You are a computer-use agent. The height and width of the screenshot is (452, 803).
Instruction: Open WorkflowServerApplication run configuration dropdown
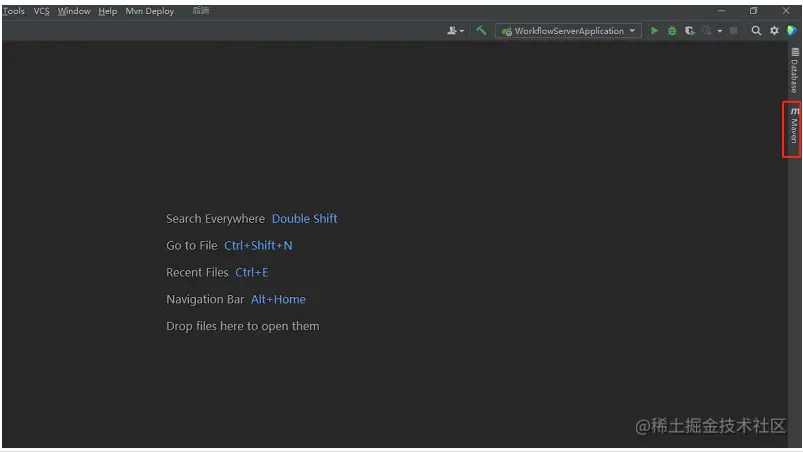(568, 31)
